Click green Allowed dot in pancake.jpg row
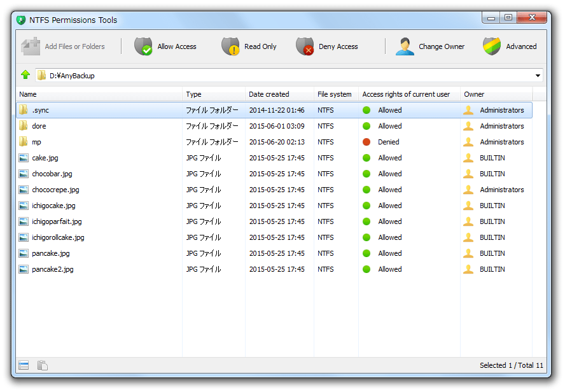Viewport: 565px width, 392px height. click(366, 253)
